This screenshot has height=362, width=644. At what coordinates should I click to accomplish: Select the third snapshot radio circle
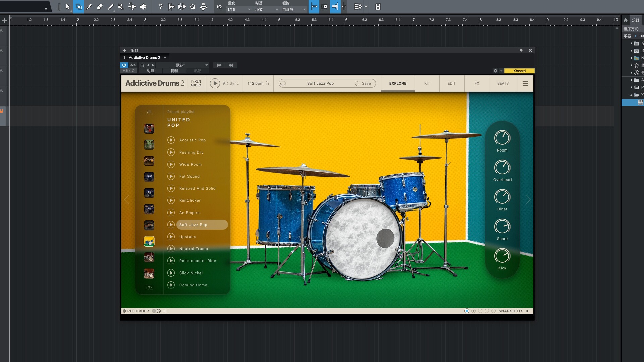click(480, 311)
